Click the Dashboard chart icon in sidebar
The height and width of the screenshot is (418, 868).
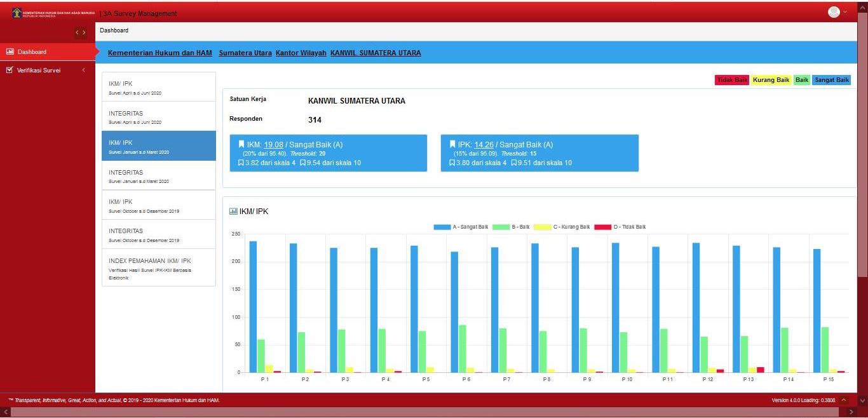pyautogui.click(x=10, y=52)
